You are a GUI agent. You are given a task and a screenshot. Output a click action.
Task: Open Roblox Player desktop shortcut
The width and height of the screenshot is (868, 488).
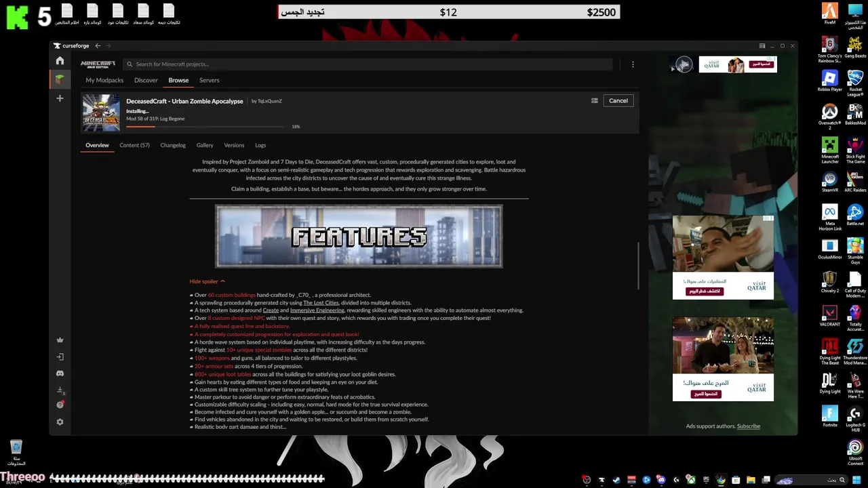click(830, 81)
